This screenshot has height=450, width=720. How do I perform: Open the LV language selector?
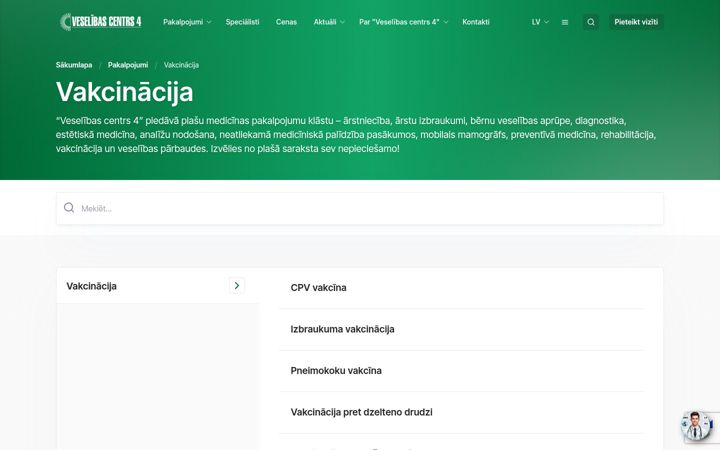click(540, 22)
